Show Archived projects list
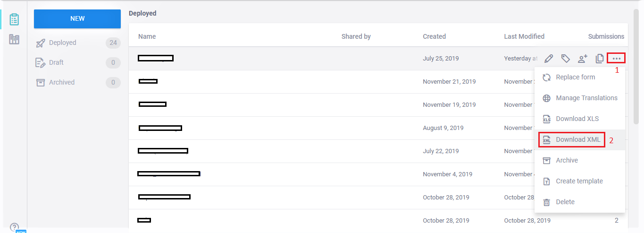644x233 pixels. (61, 82)
